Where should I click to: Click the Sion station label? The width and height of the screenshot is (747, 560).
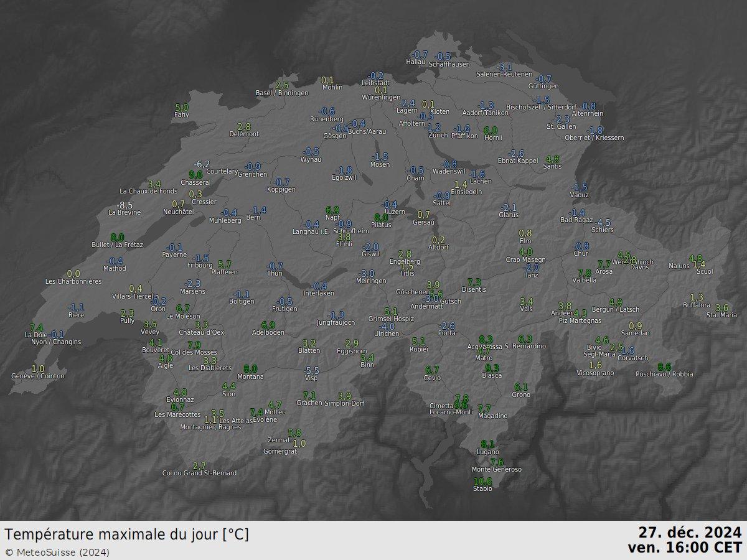pos(229,394)
